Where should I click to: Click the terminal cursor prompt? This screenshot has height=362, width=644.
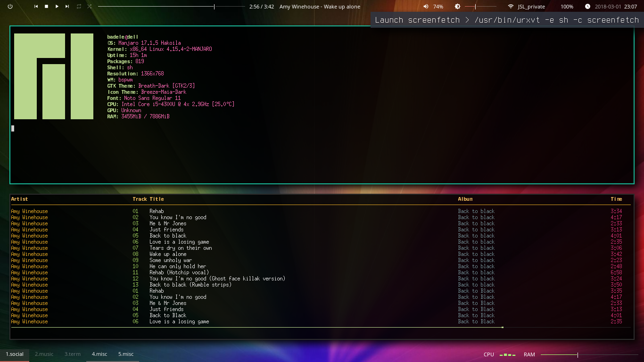coord(13,128)
